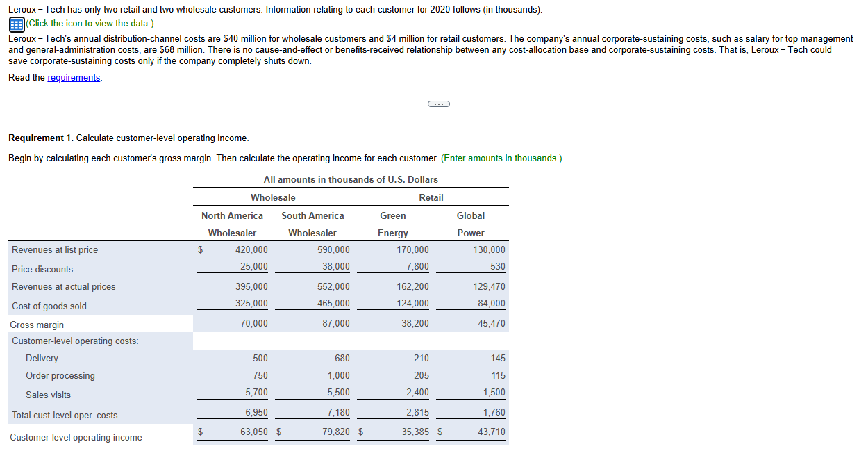868x451 pixels.
Task: Click the 'Wholesale' column group header
Action: [273, 197]
